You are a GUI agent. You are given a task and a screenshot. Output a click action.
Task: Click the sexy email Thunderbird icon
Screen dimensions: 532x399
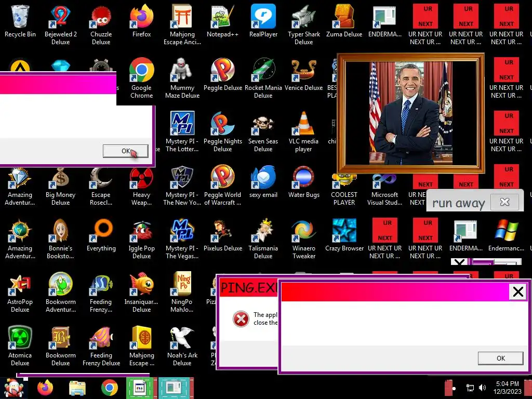tap(263, 182)
